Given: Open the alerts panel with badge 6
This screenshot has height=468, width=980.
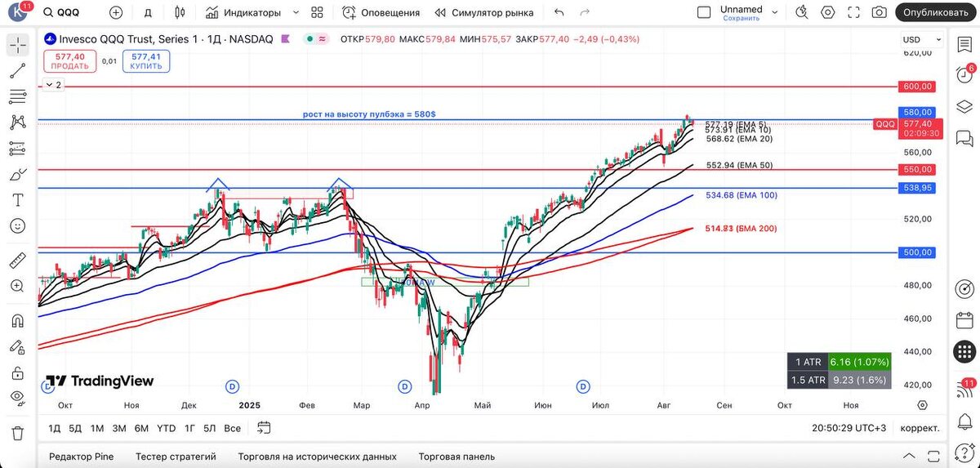Looking at the screenshot, I should (x=964, y=74).
